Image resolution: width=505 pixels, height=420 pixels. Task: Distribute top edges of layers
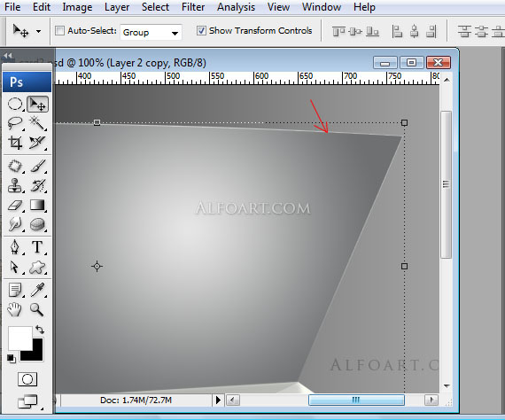[x=464, y=31]
